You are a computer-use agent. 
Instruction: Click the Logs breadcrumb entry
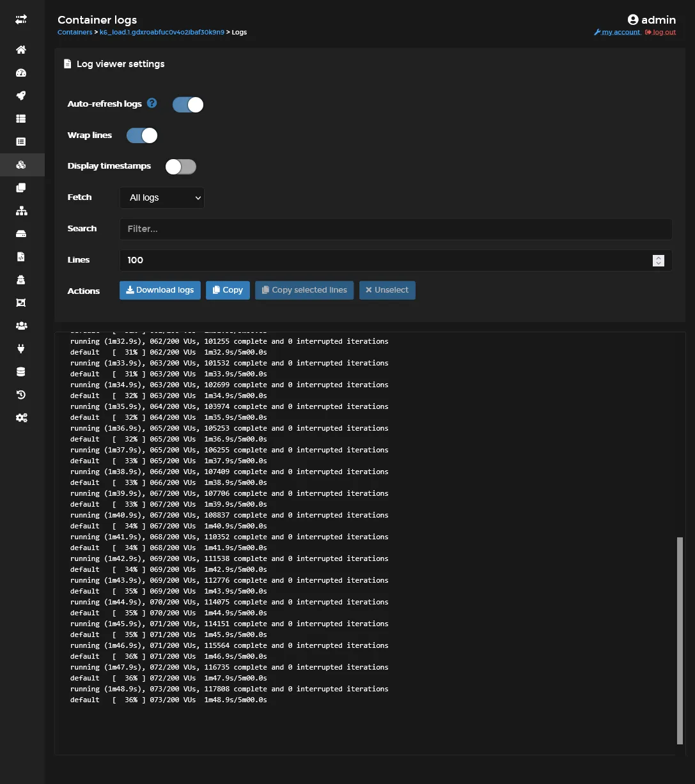[238, 32]
